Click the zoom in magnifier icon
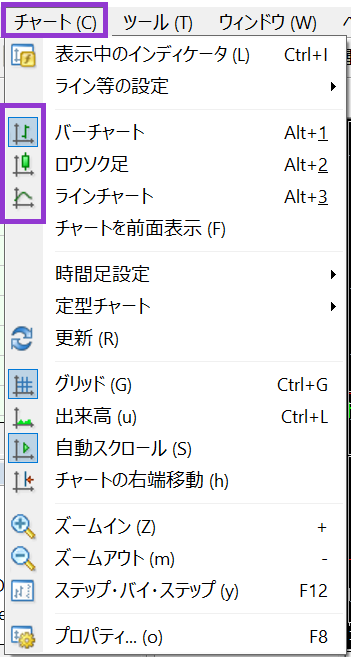Image resolution: width=364 pixels, height=668 pixels. click(x=23, y=527)
